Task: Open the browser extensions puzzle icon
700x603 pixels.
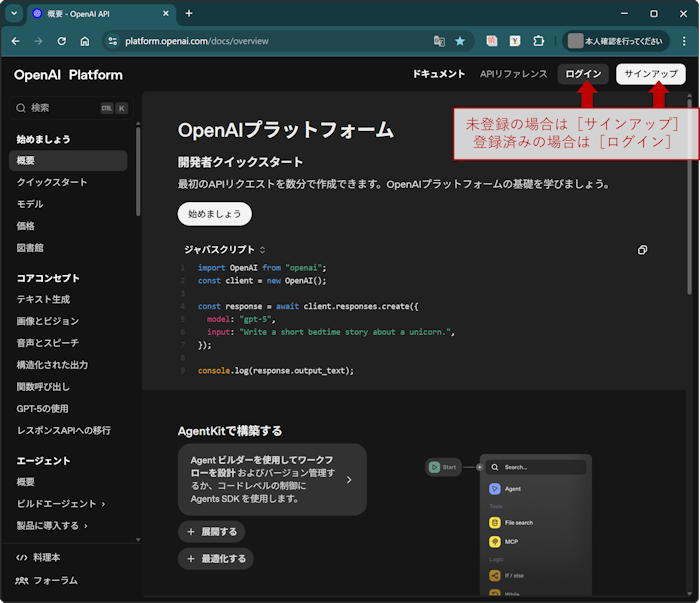Action: pyautogui.click(x=539, y=42)
